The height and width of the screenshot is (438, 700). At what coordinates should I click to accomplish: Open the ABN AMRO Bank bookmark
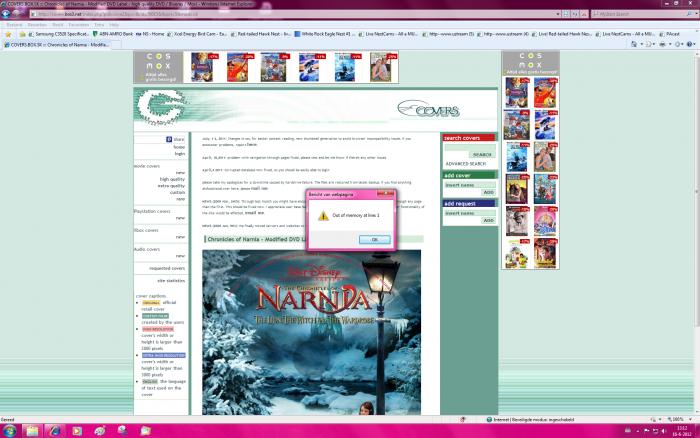pyautogui.click(x=112, y=34)
